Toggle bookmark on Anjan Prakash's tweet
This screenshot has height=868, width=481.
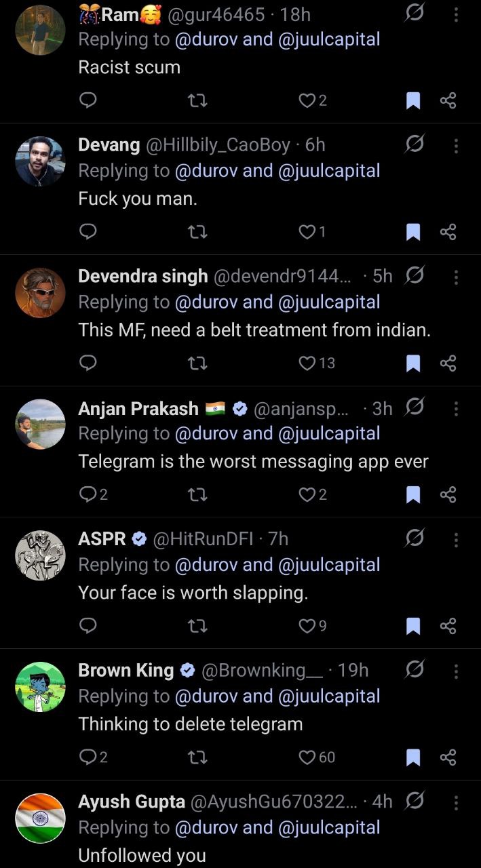point(412,495)
